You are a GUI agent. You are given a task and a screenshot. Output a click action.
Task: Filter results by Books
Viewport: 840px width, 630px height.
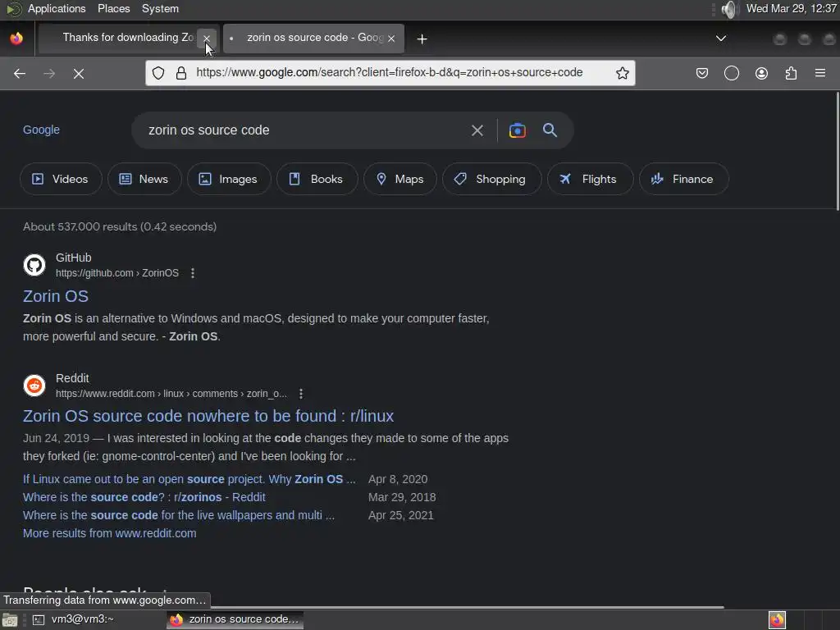tap(317, 179)
